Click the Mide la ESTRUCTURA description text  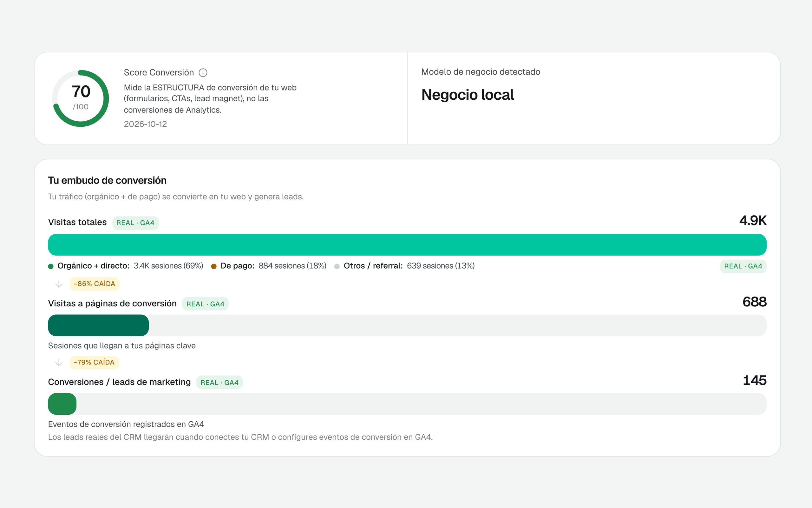pyautogui.click(x=210, y=99)
